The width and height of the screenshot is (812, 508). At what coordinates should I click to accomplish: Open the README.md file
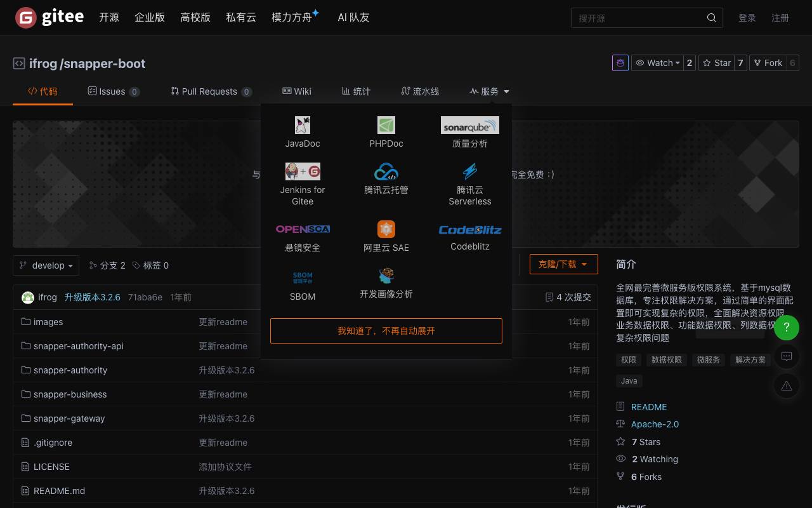[x=59, y=491]
